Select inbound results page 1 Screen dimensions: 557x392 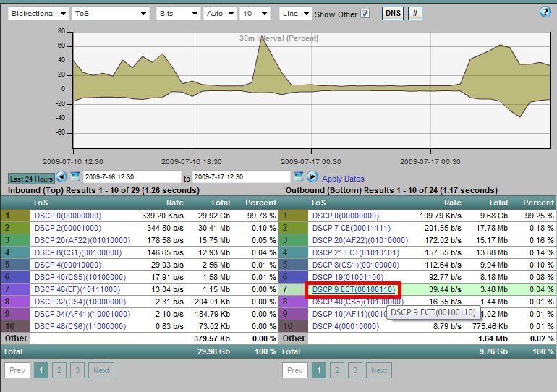click(41, 370)
